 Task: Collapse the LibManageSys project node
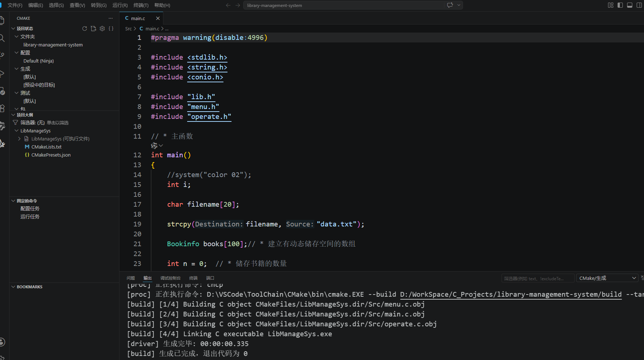[x=16, y=131]
